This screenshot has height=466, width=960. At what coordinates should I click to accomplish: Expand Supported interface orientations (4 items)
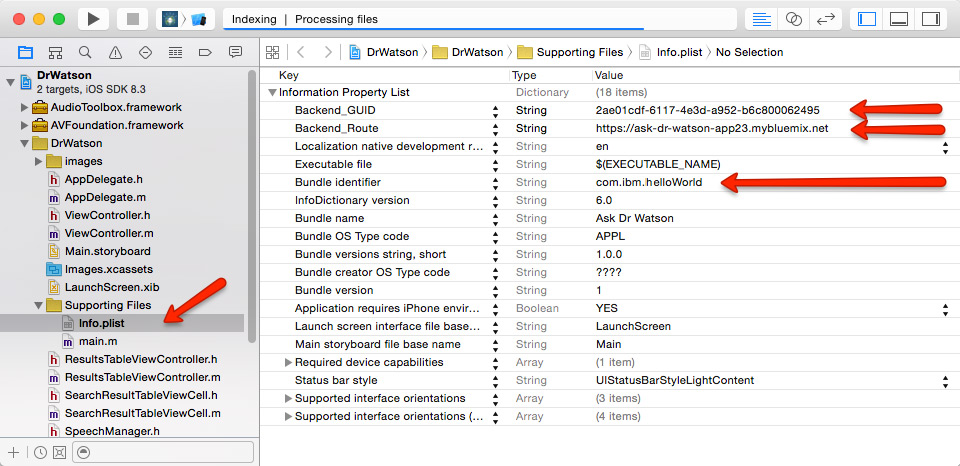click(x=288, y=416)
